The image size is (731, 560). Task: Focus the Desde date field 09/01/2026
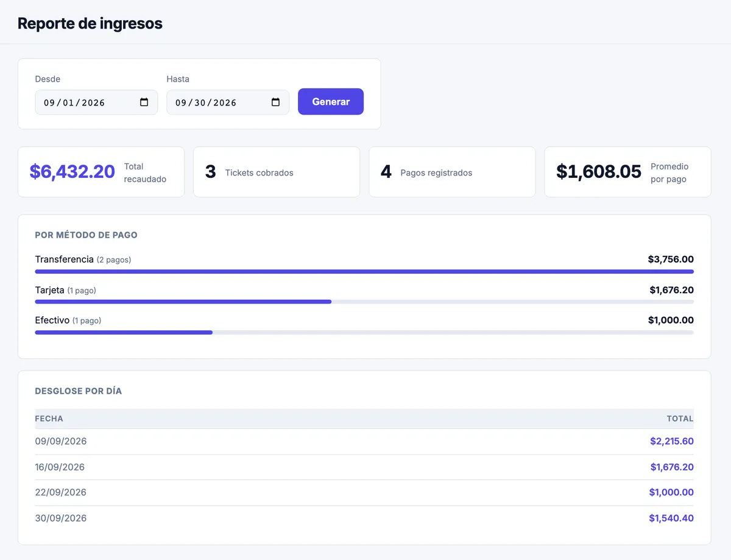[96, 102]
